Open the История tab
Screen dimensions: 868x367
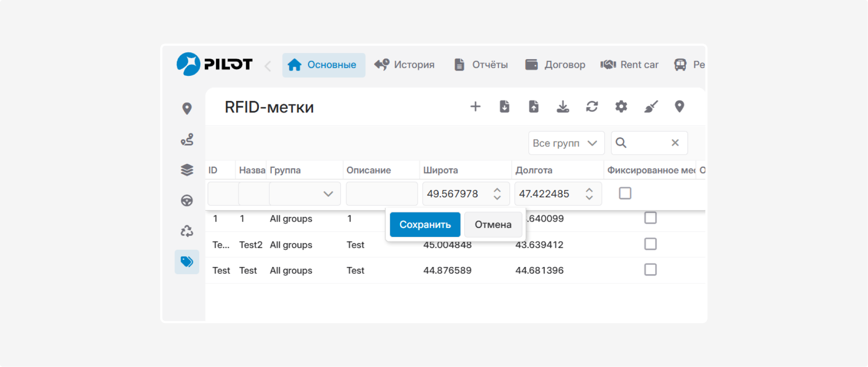404,65
